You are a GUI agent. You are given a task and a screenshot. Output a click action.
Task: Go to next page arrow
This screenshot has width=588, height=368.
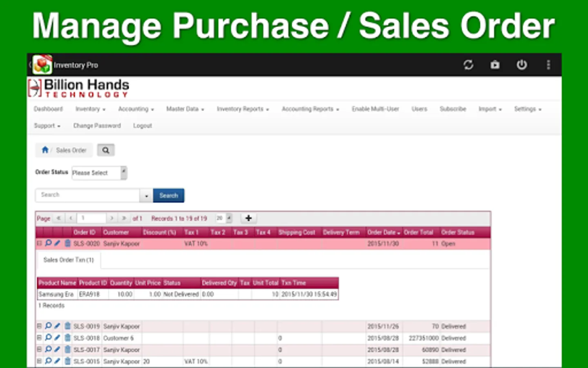(x=111, y=218)
